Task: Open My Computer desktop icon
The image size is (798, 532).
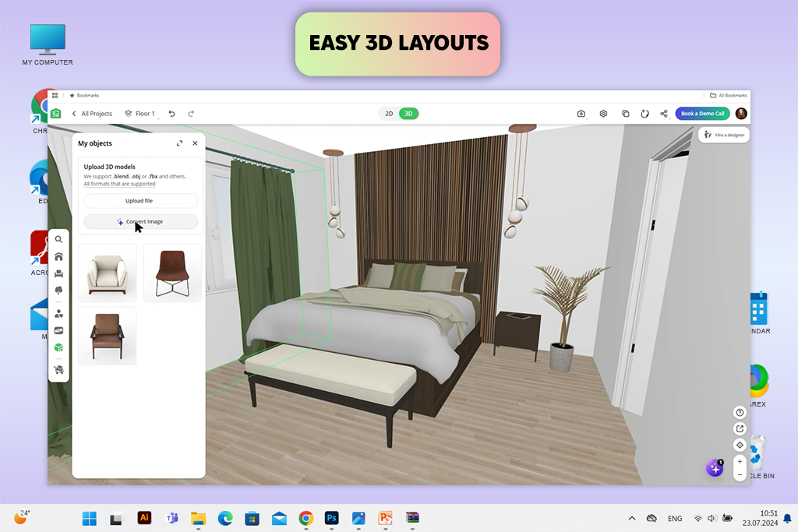Action: [48, 44]
